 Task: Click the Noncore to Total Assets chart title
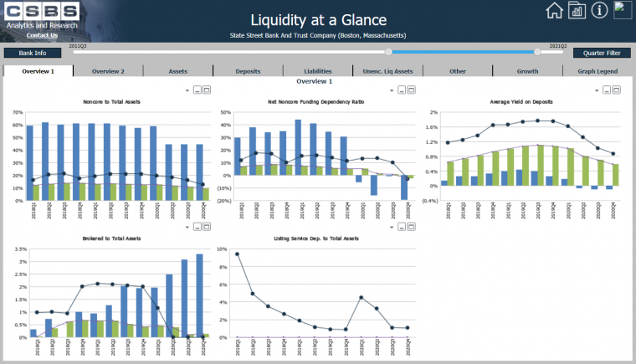click(111, 102)
